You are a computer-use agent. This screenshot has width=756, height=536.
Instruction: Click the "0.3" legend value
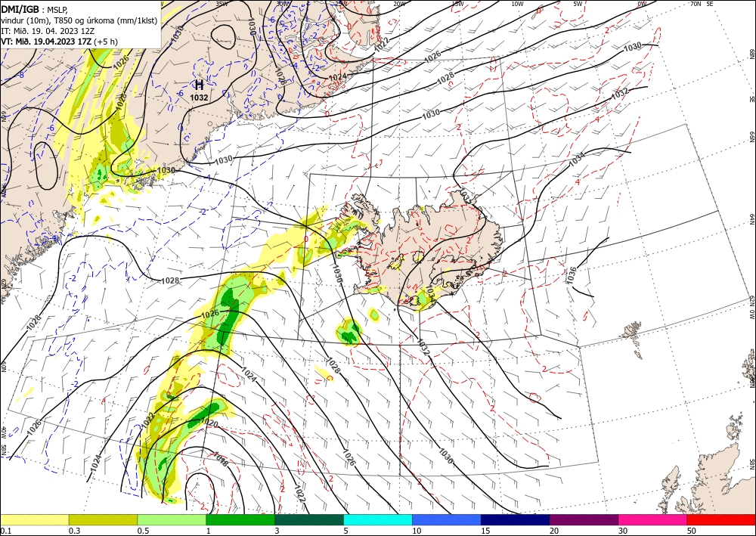pos(74,531)
